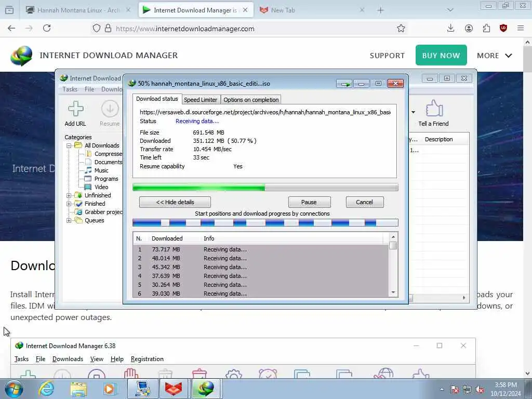Viewport: 532px width, 399px height.
Task: Click the Add URL plus icon
Action: (75, 109)
